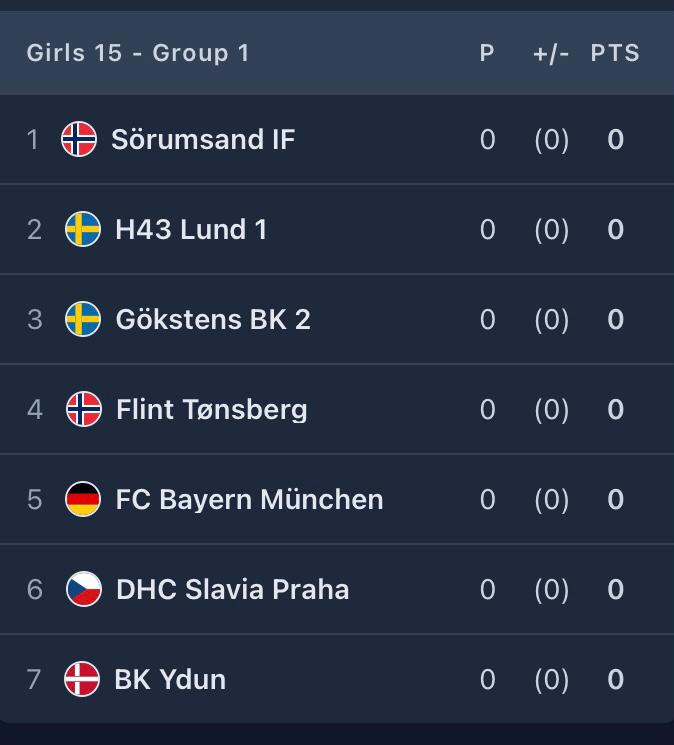Click the Norwegian flag beside Sörumsand IF
This screenshot has height=745, width=674.
point(79,139)
